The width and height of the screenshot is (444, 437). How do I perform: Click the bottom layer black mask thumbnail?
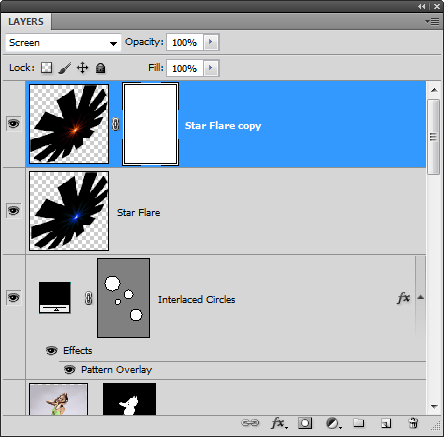click(x=129, y=399)
